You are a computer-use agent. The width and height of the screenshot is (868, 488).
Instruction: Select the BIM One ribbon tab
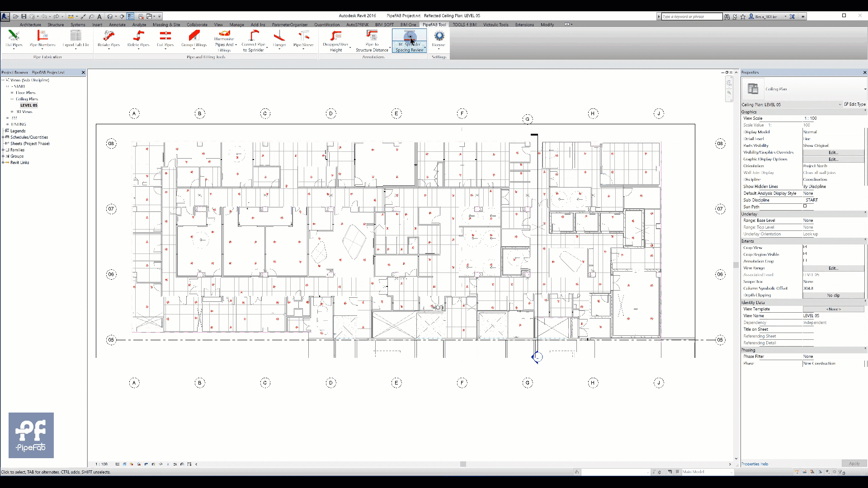(x=408, y=24)
